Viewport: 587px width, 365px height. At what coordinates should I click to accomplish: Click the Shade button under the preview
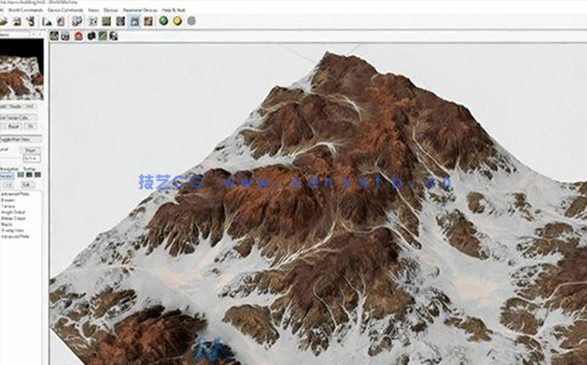pos(15,106)
